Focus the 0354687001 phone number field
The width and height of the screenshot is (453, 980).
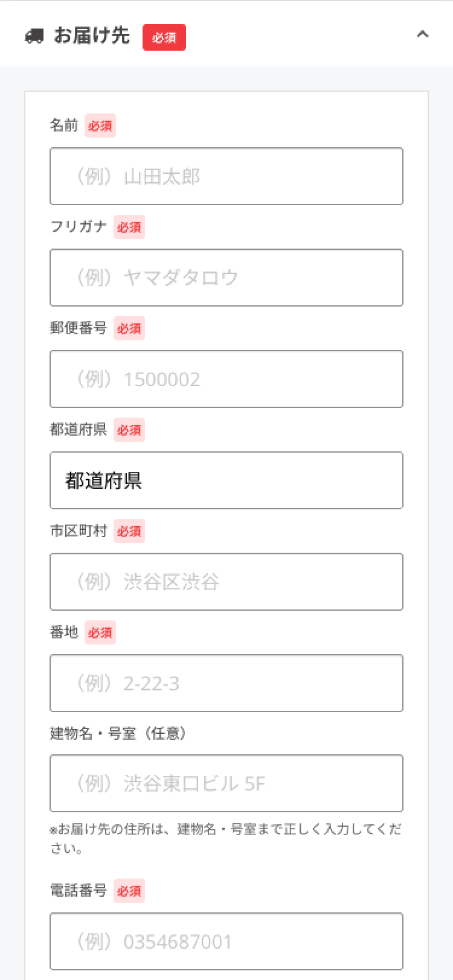(226, 941)
